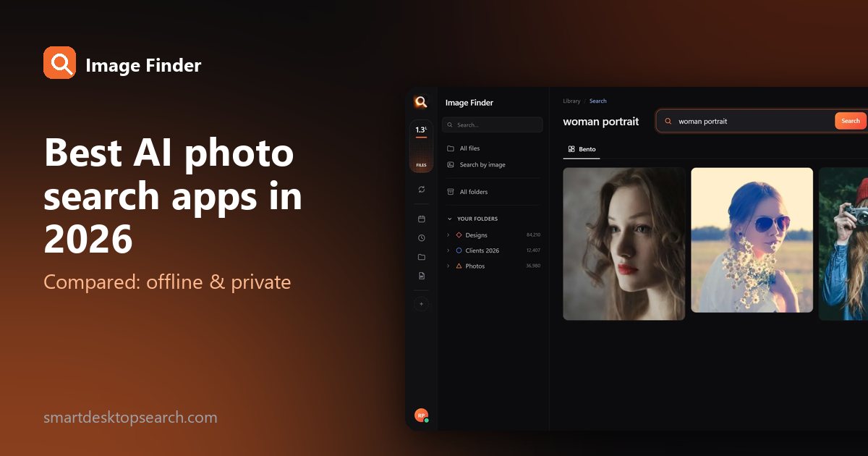Click the orange Search button
868x456 pixels.
851,121
